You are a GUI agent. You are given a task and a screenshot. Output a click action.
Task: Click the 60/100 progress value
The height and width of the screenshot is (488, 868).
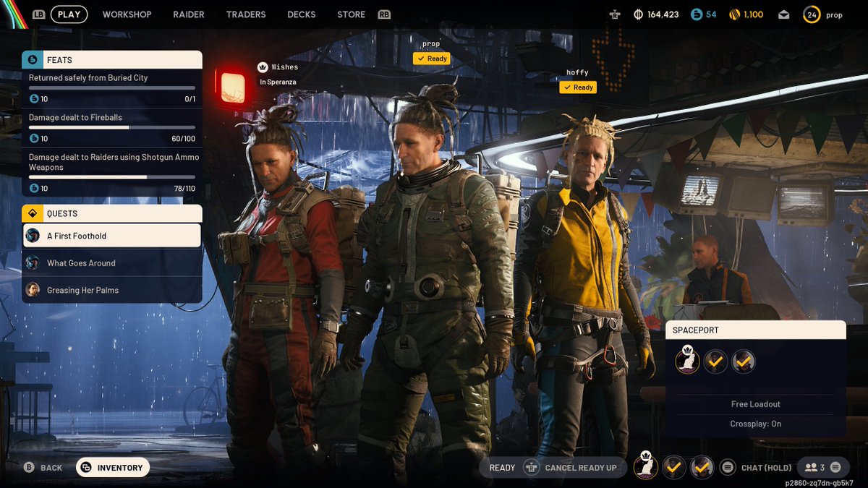184,139
